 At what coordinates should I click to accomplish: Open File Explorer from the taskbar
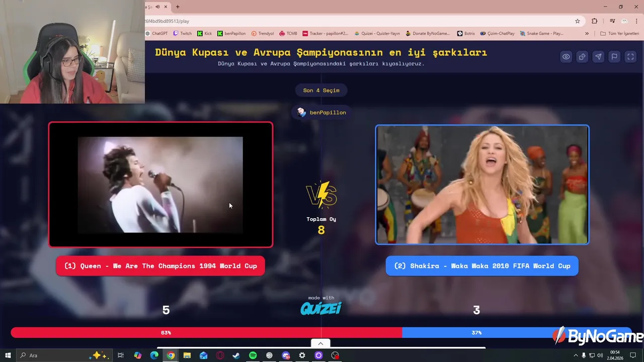coord(187,355)
